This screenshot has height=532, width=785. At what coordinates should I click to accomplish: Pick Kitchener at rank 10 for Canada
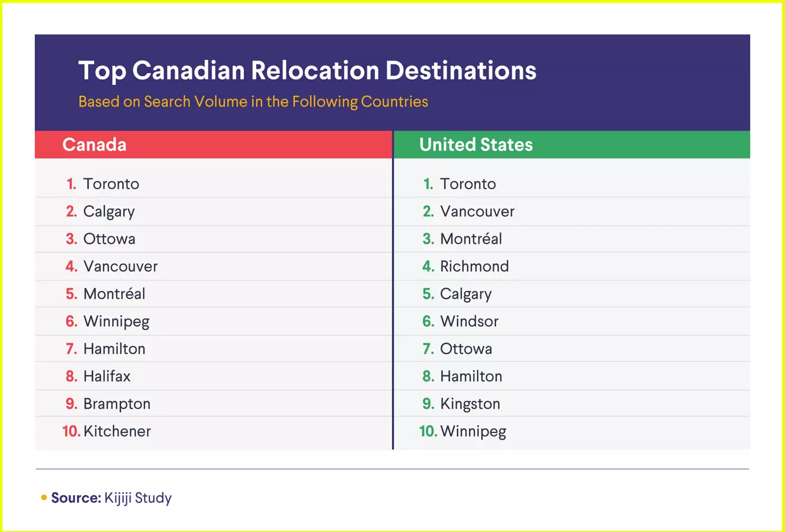tap(117, 431)
